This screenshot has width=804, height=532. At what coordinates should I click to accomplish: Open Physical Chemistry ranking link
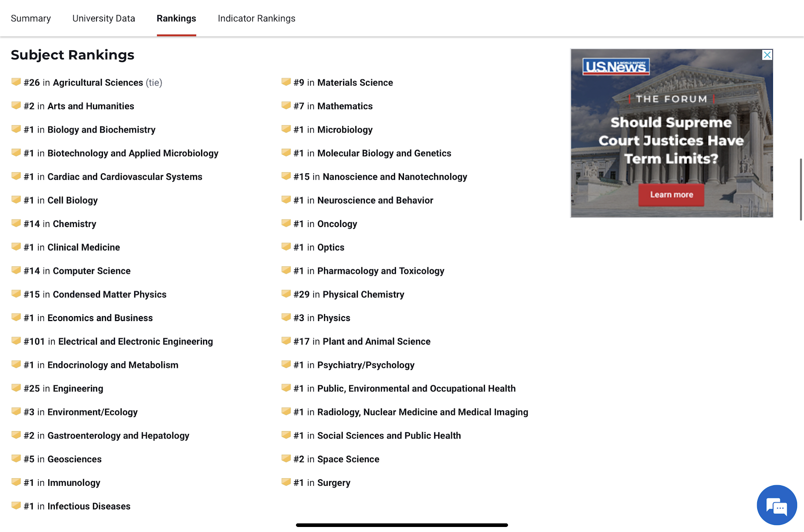point(363,294)
